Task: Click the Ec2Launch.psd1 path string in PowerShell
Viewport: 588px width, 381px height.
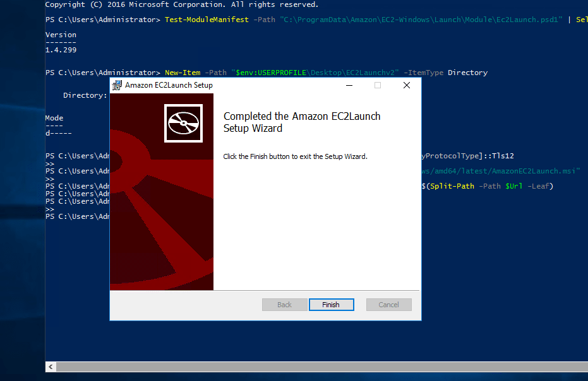Action: [x=421, y=20]
